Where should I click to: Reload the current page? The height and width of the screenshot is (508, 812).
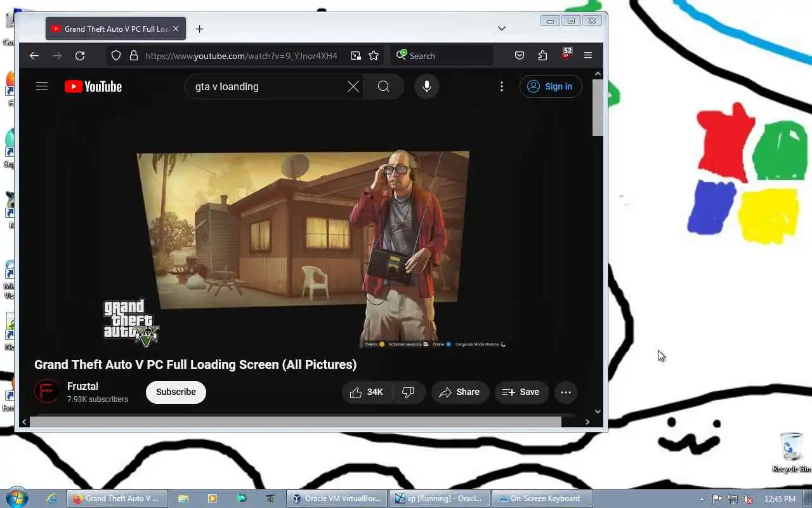tap(80, 56)
